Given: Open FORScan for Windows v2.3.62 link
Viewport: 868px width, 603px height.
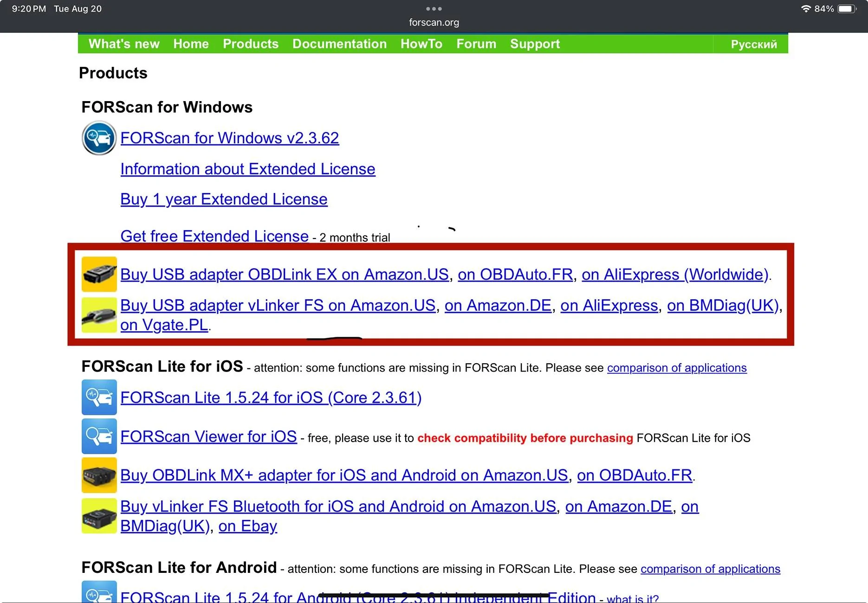Looking at the screenshot, I should point(230,138).
